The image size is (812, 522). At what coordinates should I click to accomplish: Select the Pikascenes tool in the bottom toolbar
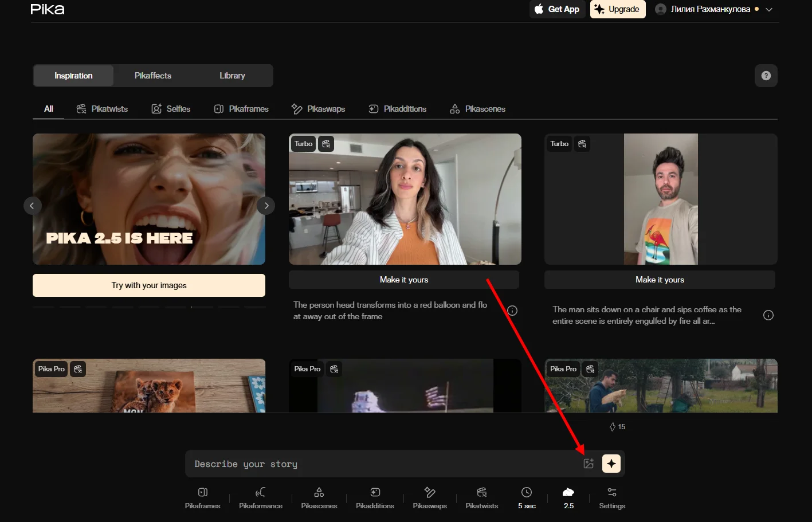[x=319, y=498]
